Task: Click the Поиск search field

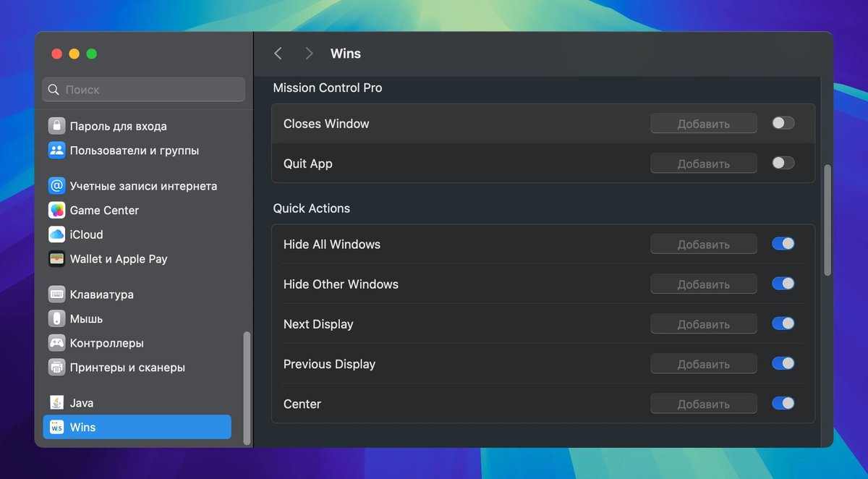Action: 143,90
